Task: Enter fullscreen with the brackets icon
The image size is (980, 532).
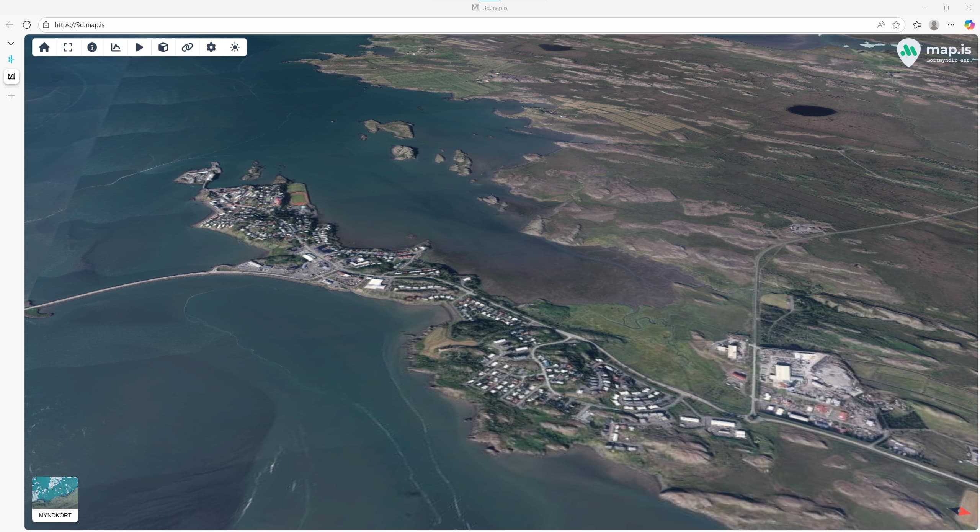Action: tap(68, 47)
